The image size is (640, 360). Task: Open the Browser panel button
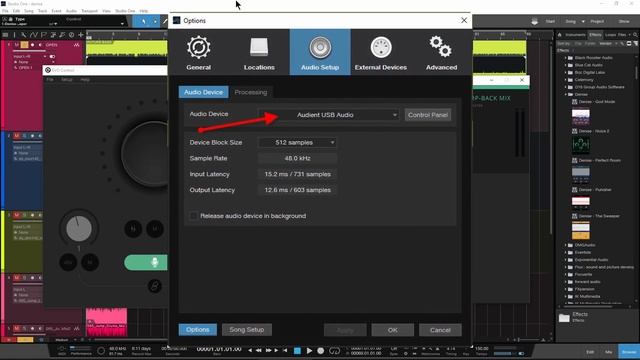629,352
